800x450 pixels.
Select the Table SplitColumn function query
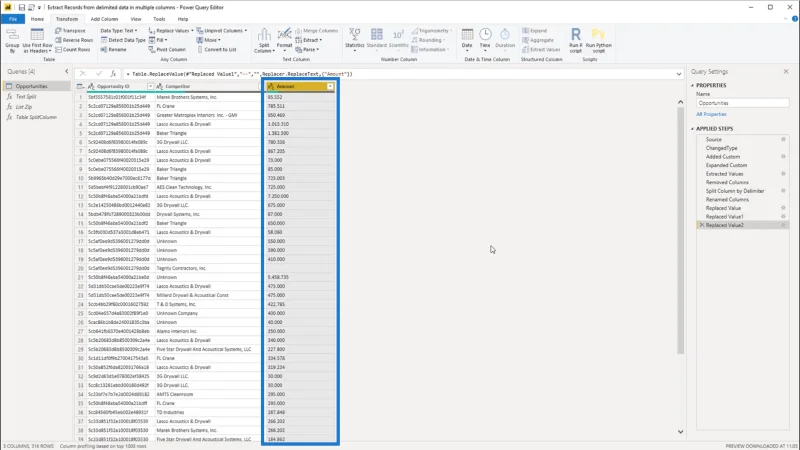(x=37, y=117)
